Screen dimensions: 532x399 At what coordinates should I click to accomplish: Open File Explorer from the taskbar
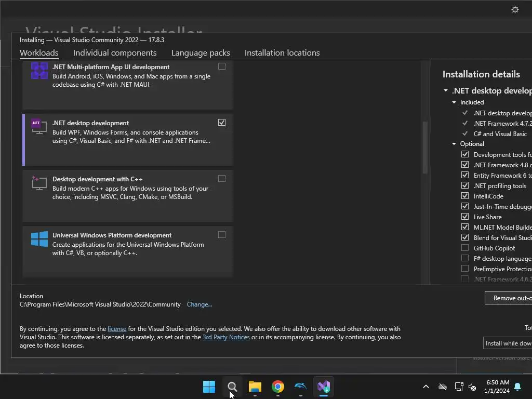coord(255,387)
